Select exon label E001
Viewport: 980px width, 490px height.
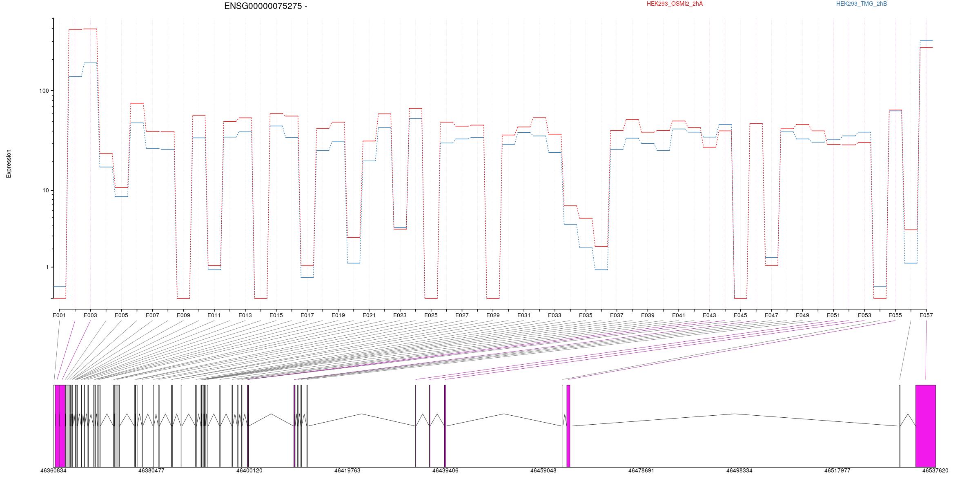59,315
